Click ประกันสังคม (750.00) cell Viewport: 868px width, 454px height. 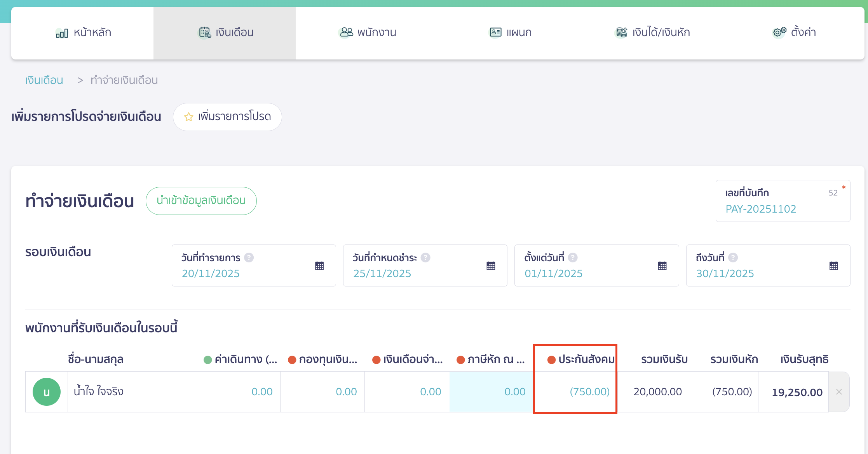pyautogui.click(x=575, y=392)
